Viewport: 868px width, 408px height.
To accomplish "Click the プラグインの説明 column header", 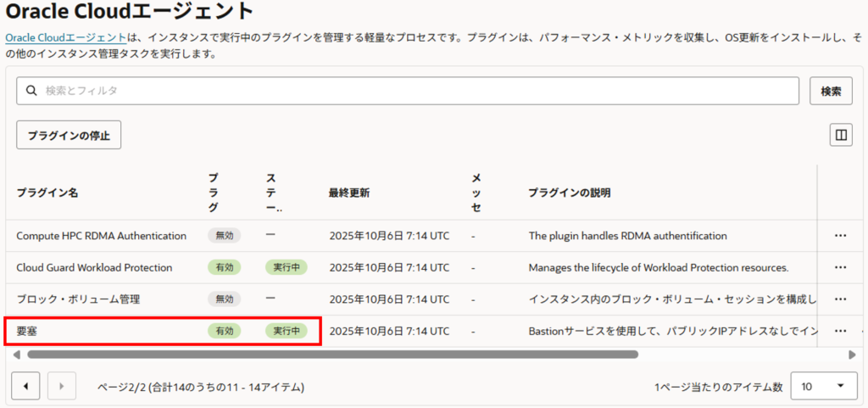I will (x=569, y=193).
